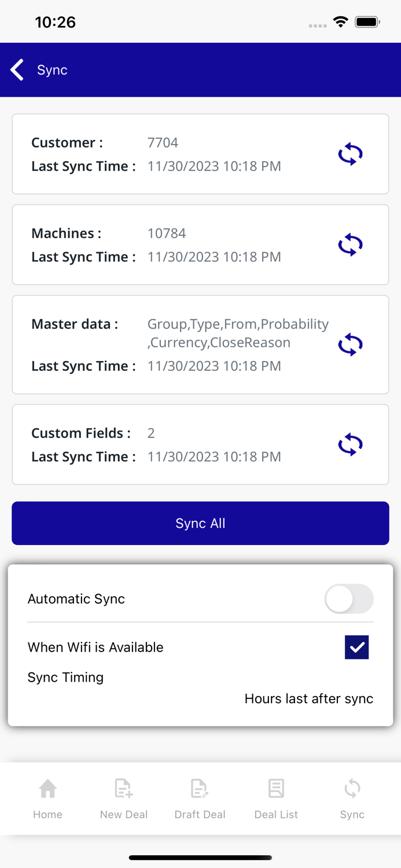
Task: Open the Home screen from bottom navigation
Action: coord(47,799)
